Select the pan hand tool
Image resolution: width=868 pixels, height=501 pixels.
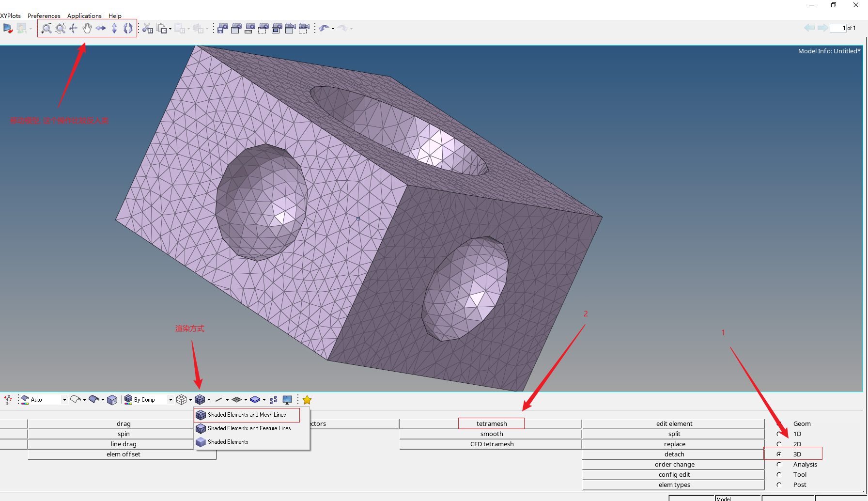click(87, 29)
